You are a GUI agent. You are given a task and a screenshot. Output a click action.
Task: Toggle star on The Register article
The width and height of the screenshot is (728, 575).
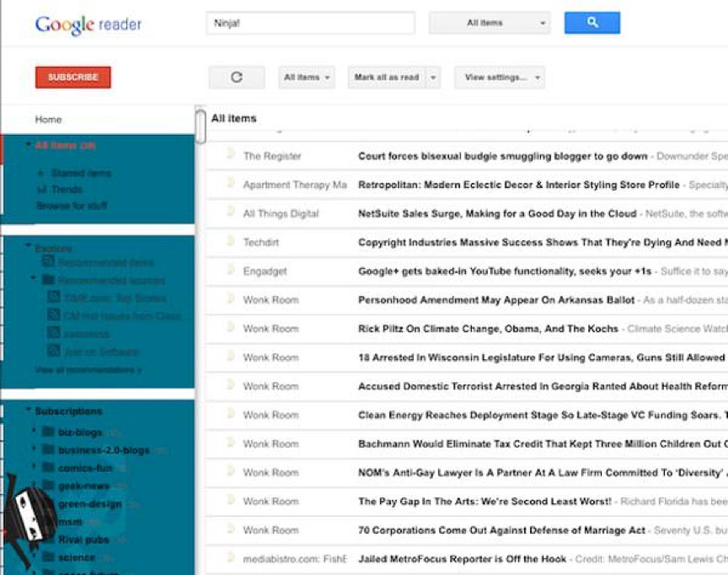(230, 154)
